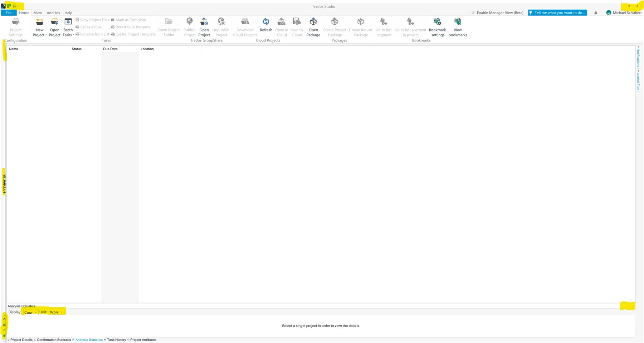Open the Unit dropdown

56,312
